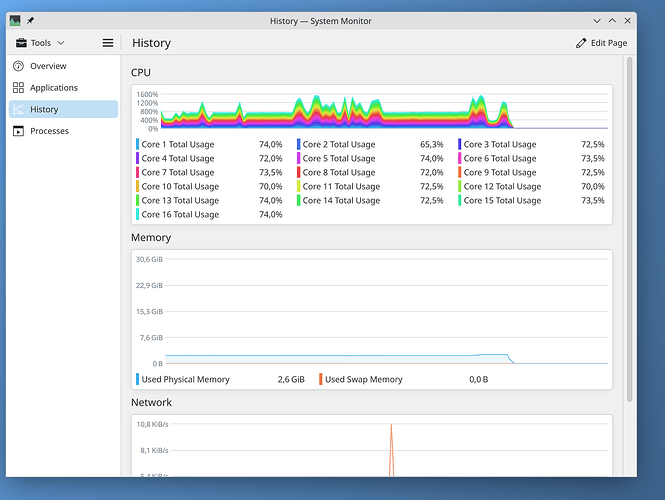This screenshot has width=665, height=500.
Task: Go to the Overview page
Action: (x=63, y=66)
